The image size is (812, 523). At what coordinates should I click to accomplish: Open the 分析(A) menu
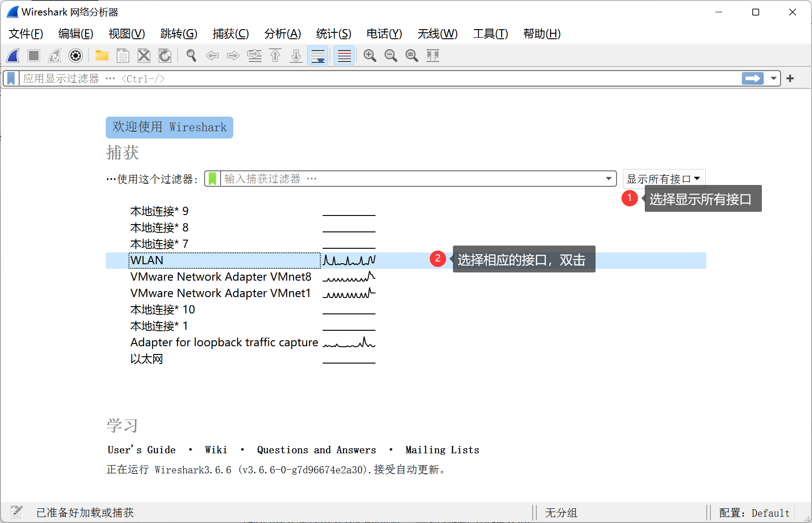283,34
